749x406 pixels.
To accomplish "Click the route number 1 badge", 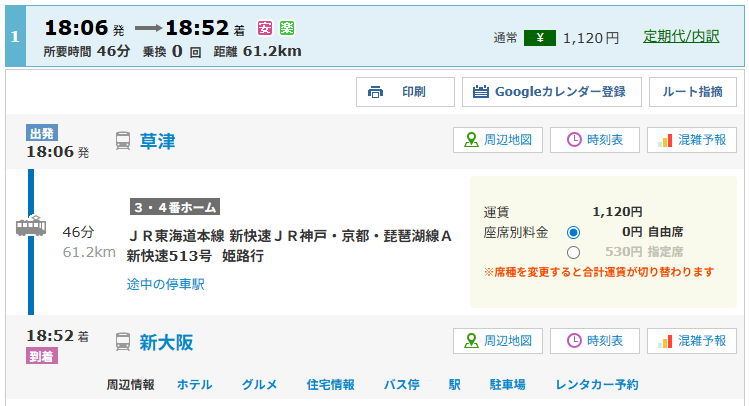I will tap(15, 36).
